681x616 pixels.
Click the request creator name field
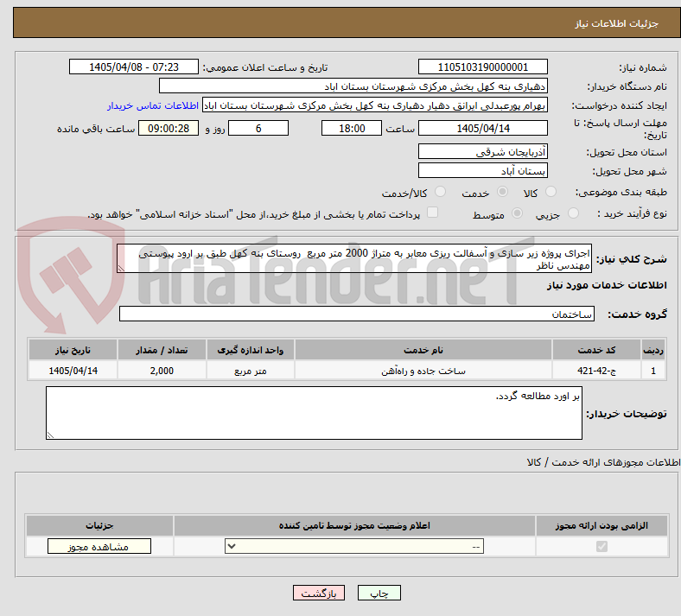coord(375,105)
